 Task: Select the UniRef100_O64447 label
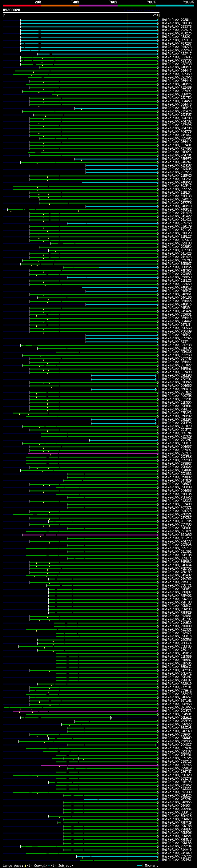pos(177,71)
